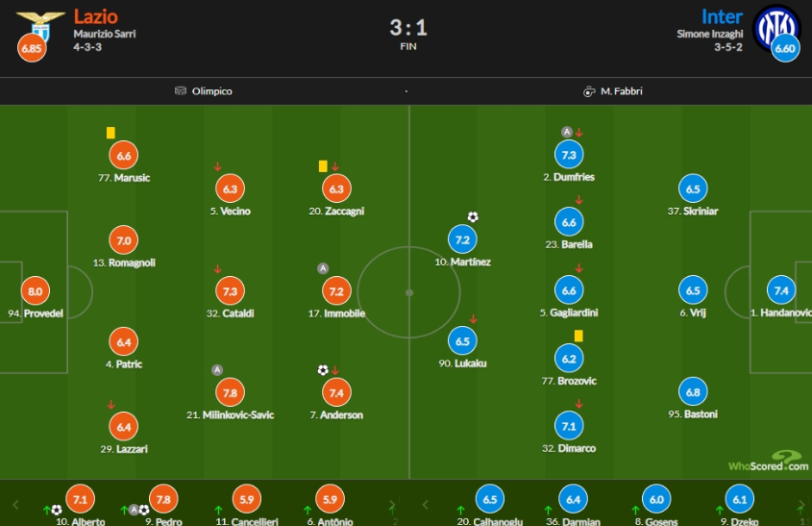Open the Lazio team name link

click(x=96, y=16)
